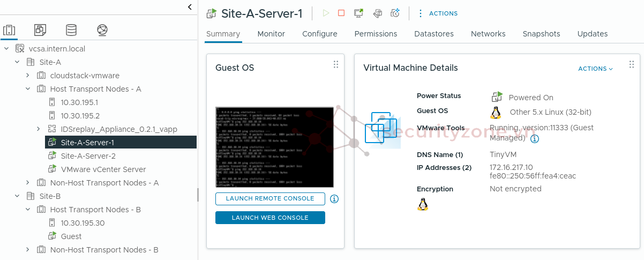The width and height of the screenshot is (644, 260).
Task: Click the Launch Remote Console button
Action: point(270,199)
